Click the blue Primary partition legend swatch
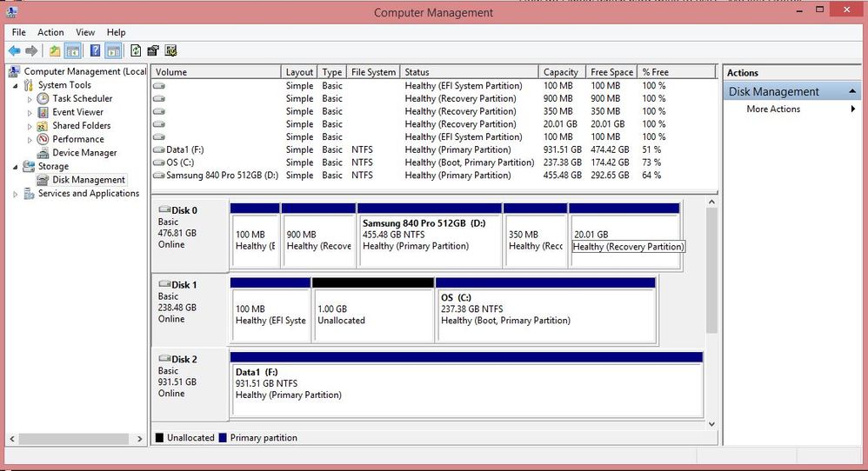The image size is (868, 471). (223, 438)
